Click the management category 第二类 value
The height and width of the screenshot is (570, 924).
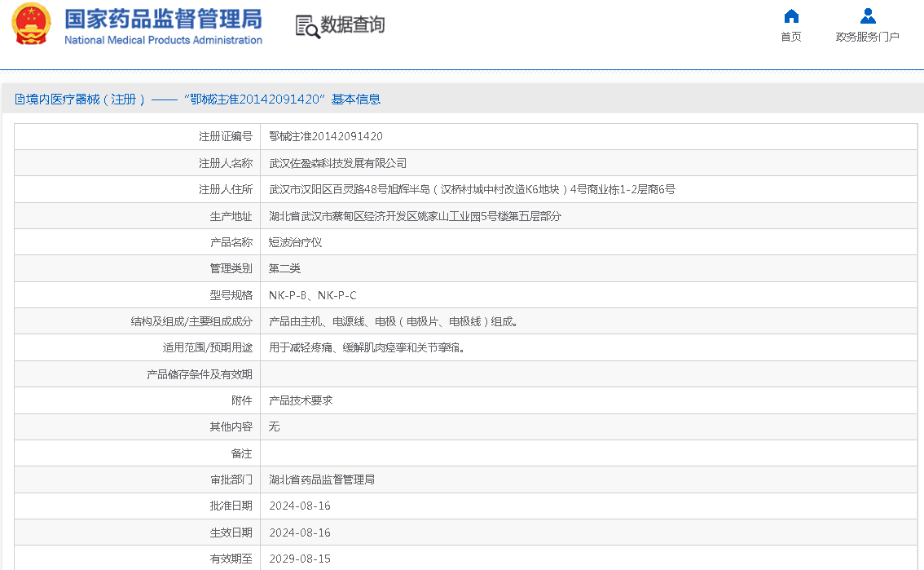click(x=284, y=268)
